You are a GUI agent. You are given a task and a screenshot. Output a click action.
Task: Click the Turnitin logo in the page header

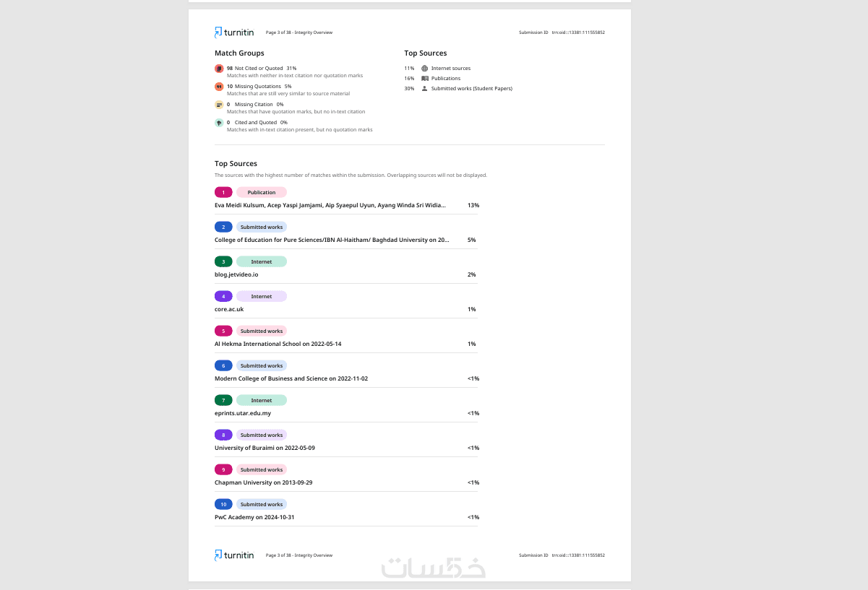coord(234,32)
